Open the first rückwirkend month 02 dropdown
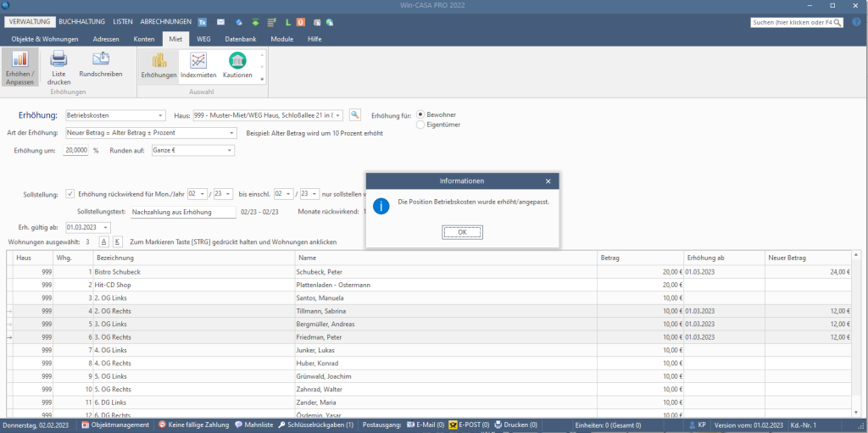 click(x=203, y=194)
